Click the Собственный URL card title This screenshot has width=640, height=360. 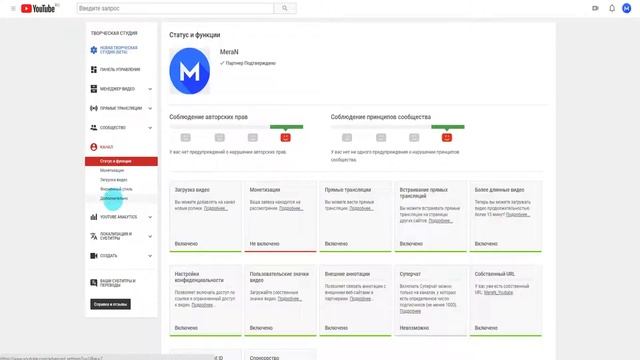[495, 274]
